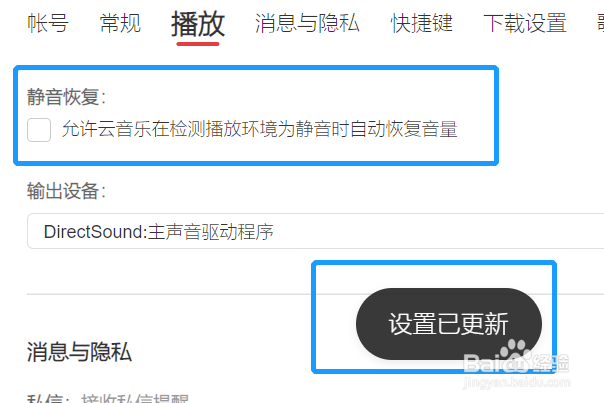
Task: Expand the DirectSound:主声音驱动程序 output device dropdown
Action: [x=315, y=231]
